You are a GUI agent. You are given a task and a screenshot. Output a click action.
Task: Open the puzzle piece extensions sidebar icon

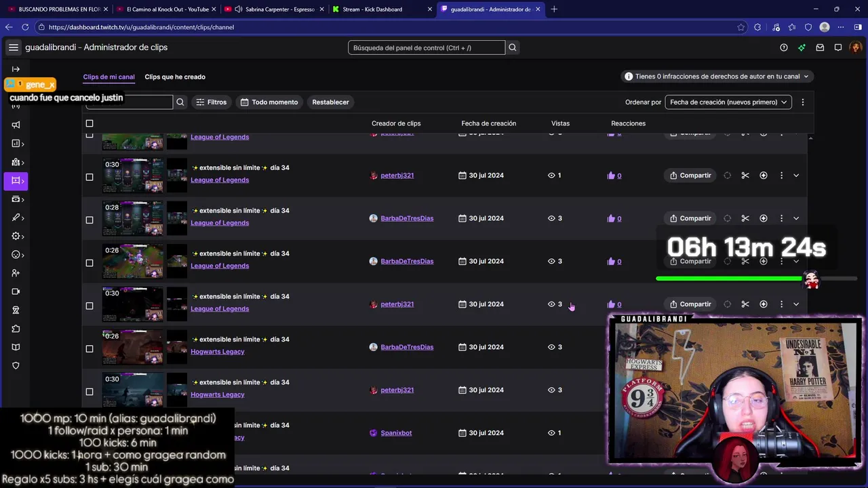tap(16, 329)
